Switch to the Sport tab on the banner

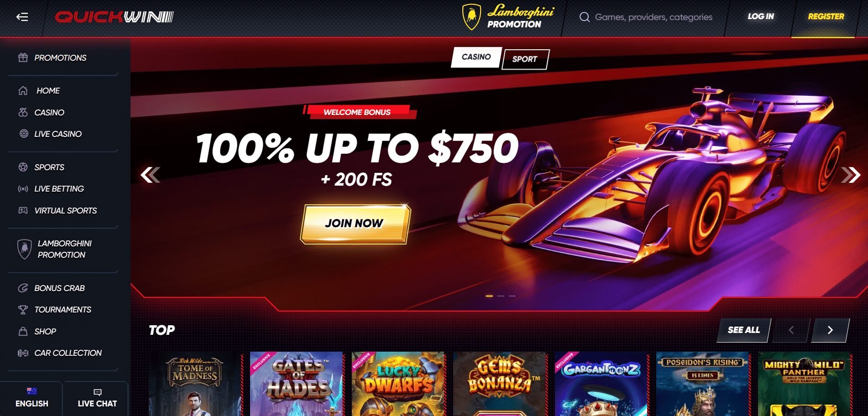pyautogui.click(x=525, y=59)
